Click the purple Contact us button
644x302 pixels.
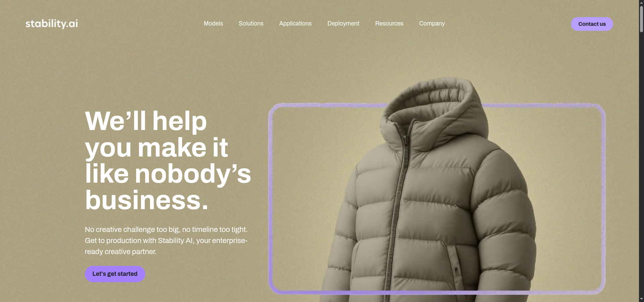click(592, 24)
